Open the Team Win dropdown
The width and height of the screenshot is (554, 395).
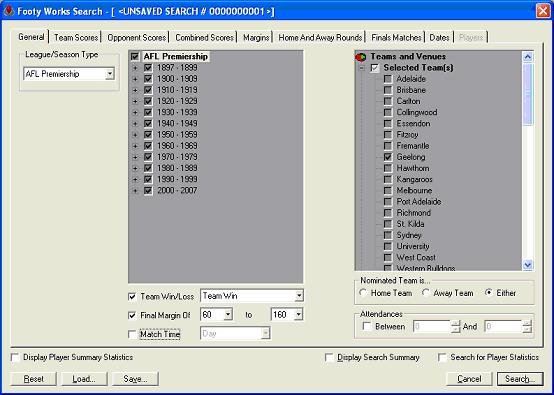299,296
